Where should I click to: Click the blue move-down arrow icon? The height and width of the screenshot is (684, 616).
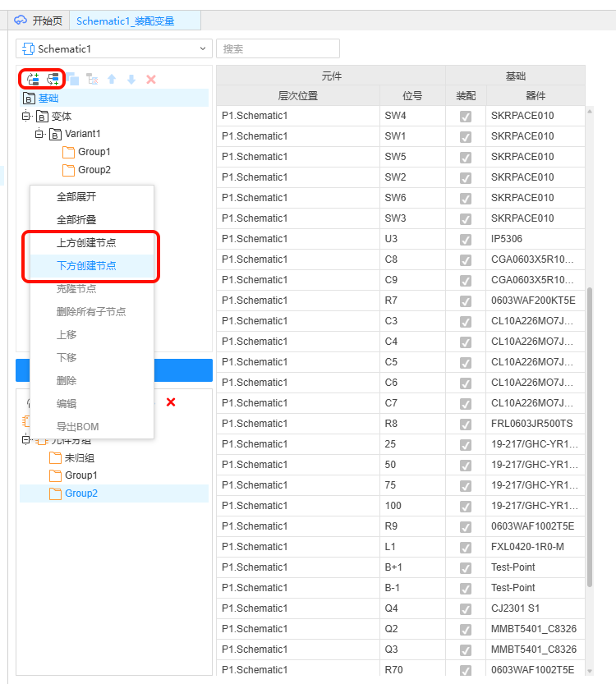tap(131, 79)
